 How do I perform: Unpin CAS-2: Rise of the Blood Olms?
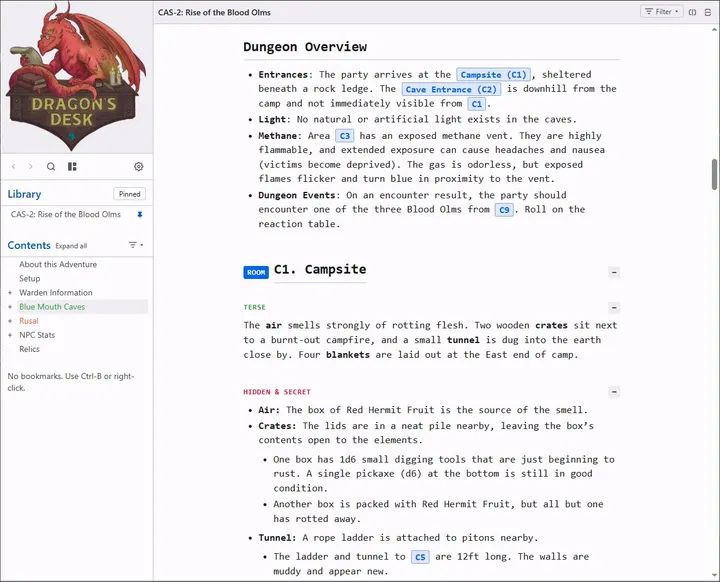[140, 215]
